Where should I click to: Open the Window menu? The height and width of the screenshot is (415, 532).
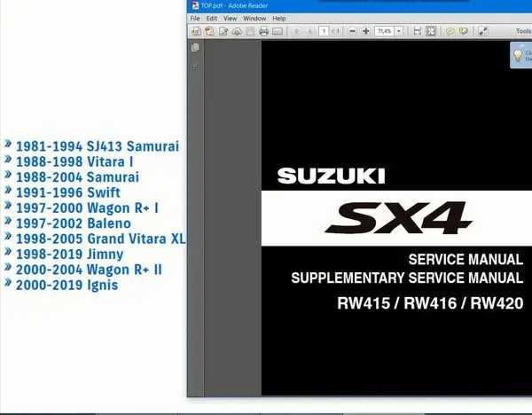tap(254, 19)
